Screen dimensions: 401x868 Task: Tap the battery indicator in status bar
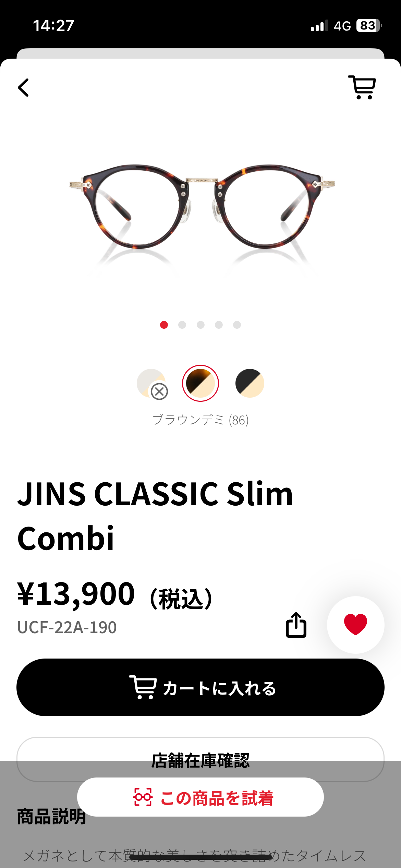pyautogui.click(x=369, y=26)
